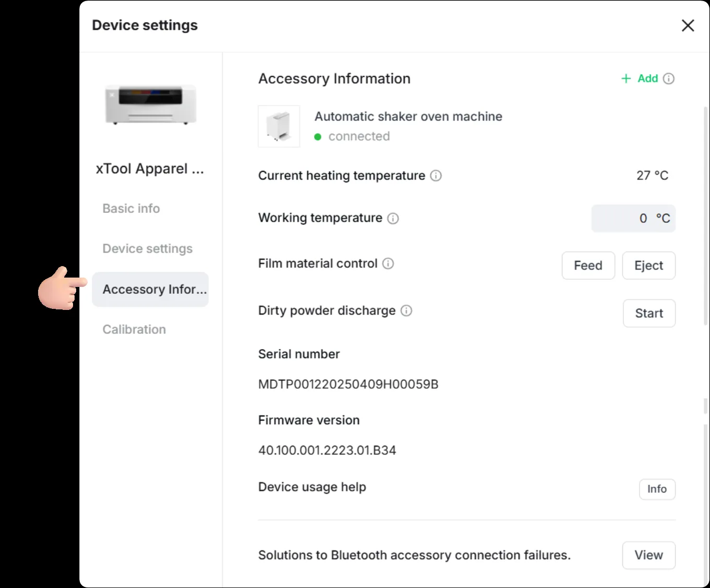Open info icon for Working temperature
The width and height of the screenshot is (710, 588).
[393, 218]
